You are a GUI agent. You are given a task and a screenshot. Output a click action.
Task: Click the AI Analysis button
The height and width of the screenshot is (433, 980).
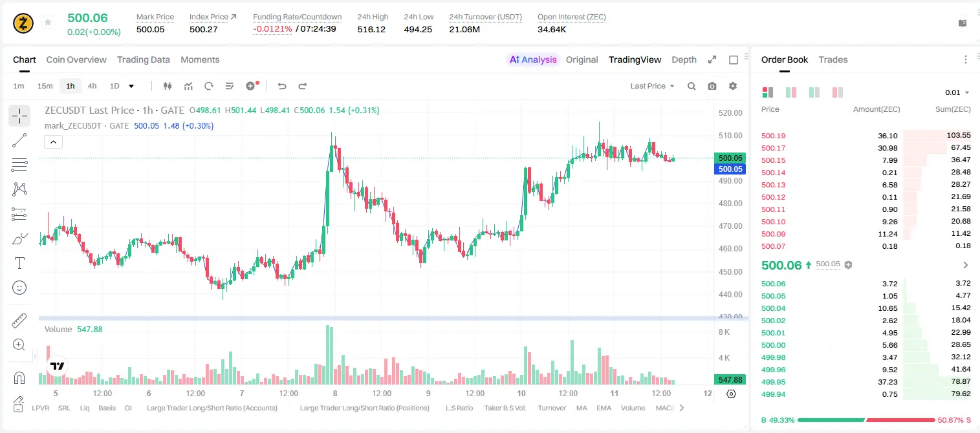532,59
